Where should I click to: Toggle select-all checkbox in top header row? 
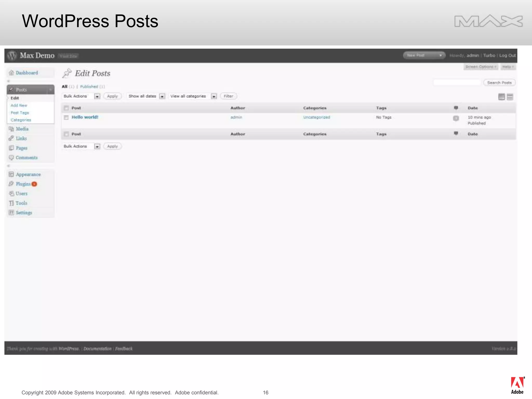(66, 108)
